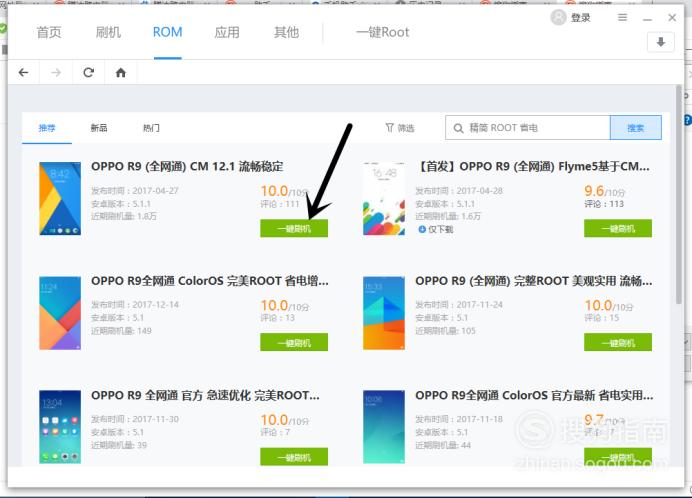Click the CM 12.1 ROM thumbnail
Viewport: 692px width, 498px height.
click(60, 199)
